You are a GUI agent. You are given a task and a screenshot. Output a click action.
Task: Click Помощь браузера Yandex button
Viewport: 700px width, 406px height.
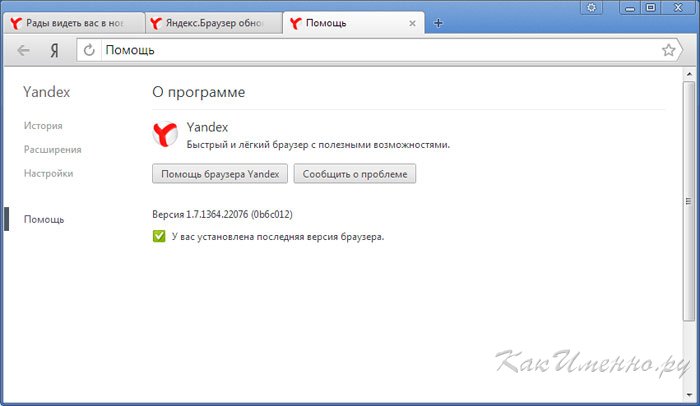click(x=220, y=174)
